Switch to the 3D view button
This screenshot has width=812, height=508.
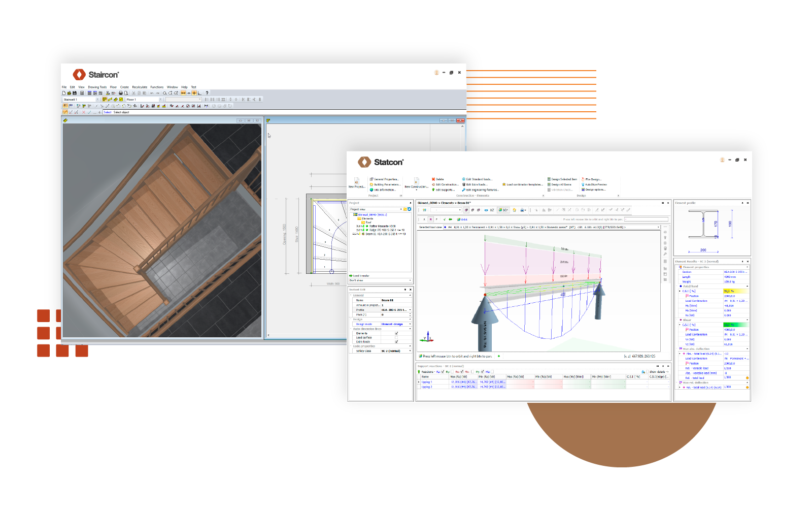tap(503, 210)
